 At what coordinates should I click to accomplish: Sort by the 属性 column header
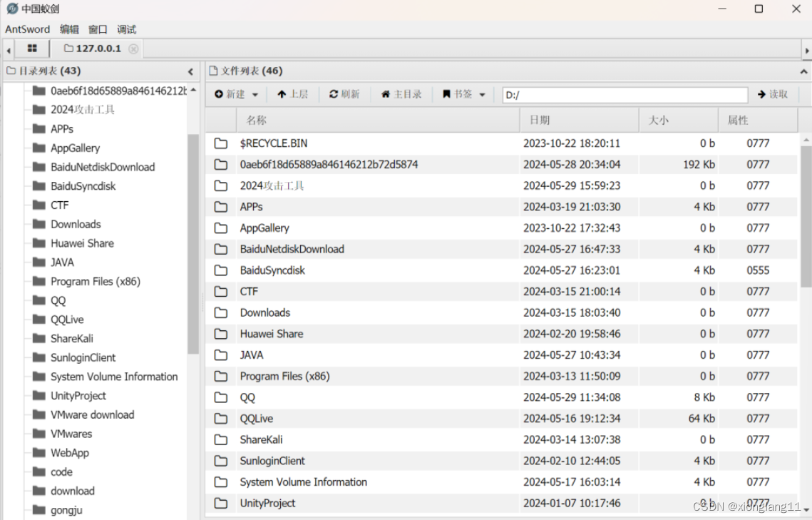[x=758, y=120]
